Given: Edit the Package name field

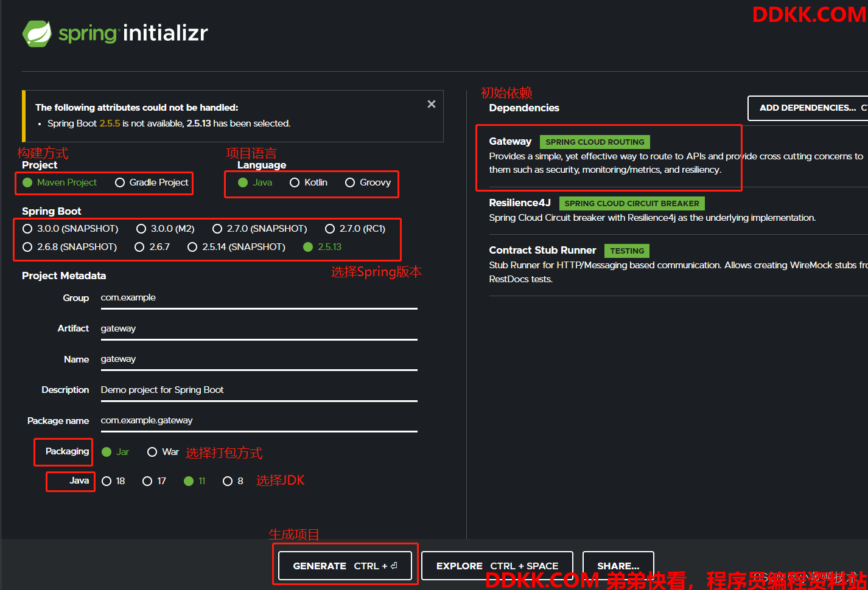Looking at the screenshot, I should tap(259, 420).
